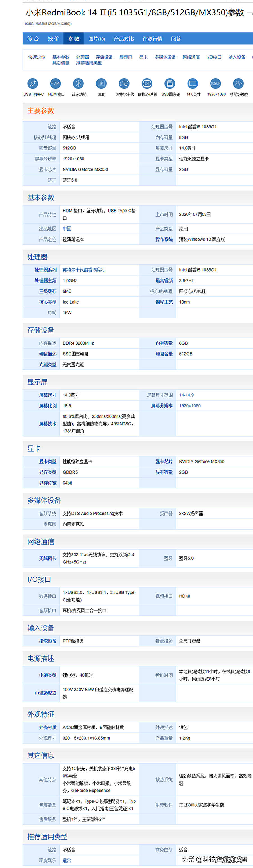Switch to the 综合 tab

(x=33, y=39)
